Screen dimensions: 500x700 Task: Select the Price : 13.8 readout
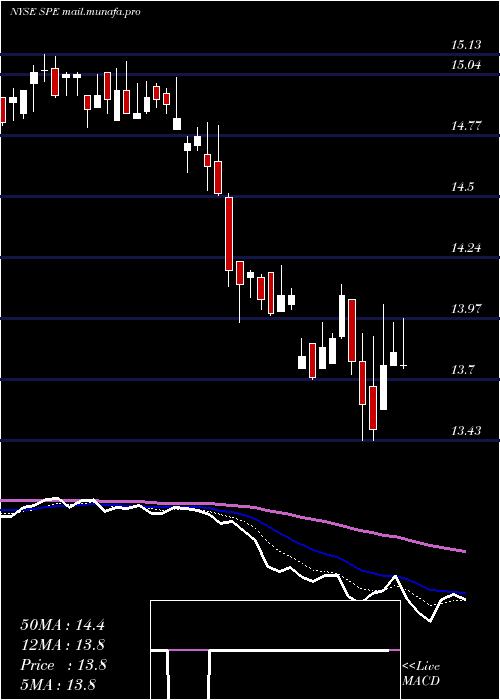coord(63,665)
